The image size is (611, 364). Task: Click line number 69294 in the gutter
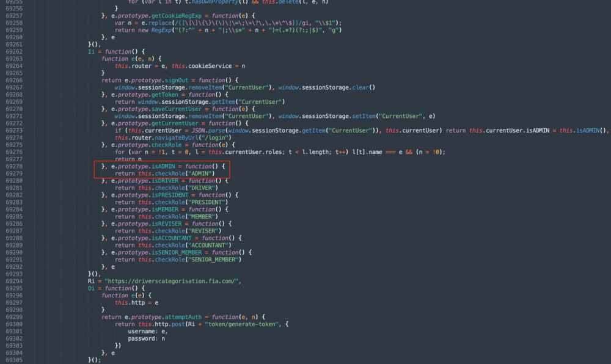13,281
